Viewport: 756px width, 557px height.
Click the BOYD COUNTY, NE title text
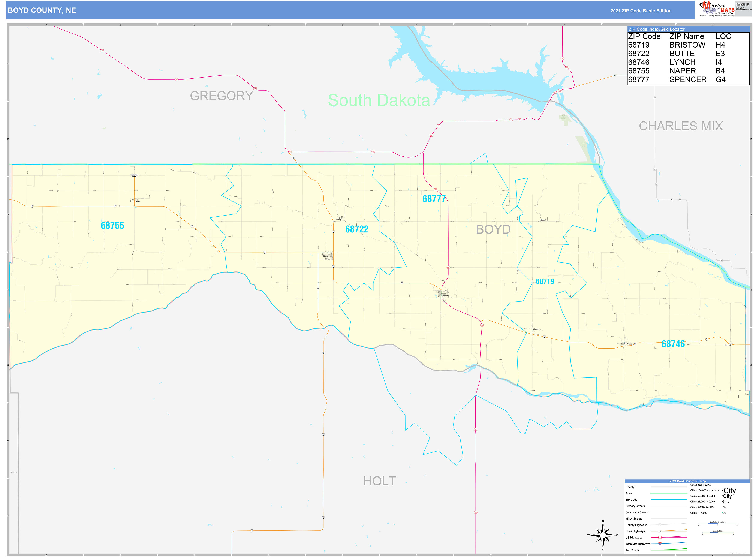(x=42, y=10)
